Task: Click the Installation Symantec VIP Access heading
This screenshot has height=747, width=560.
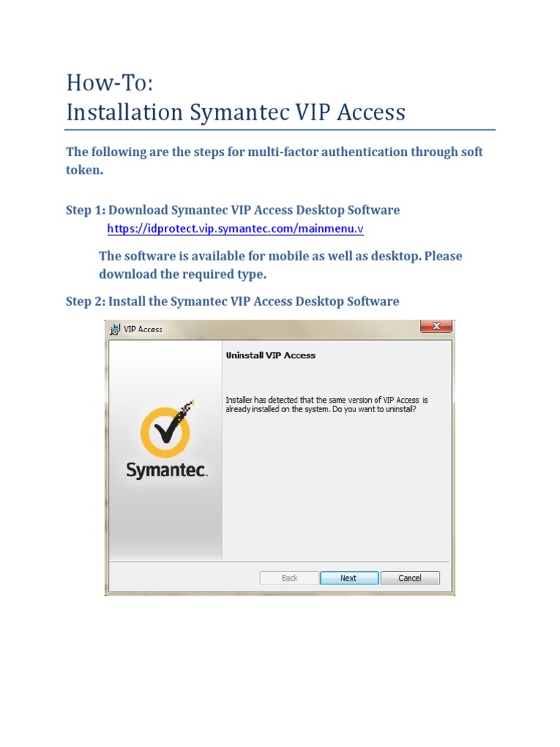Action: pos(236,112)
